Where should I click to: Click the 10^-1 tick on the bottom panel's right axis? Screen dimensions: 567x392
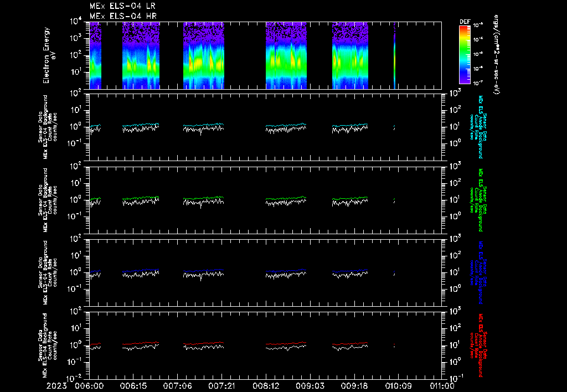[x=456, y=379]
